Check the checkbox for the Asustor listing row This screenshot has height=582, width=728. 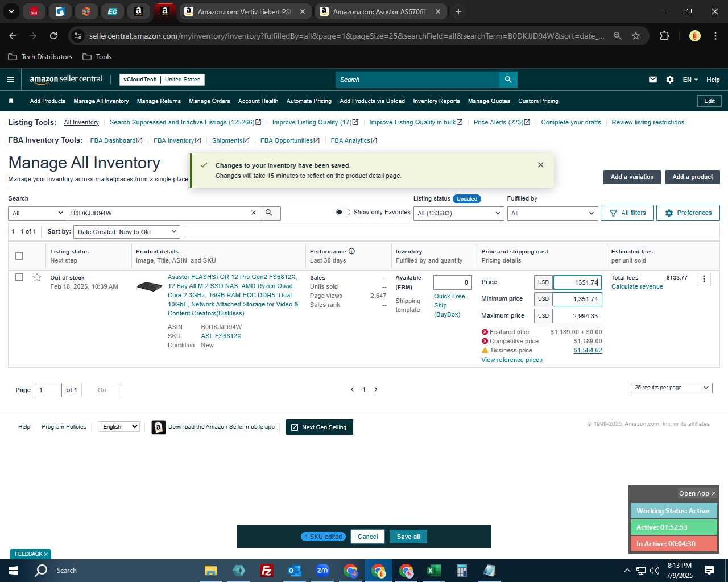[19, 277]
